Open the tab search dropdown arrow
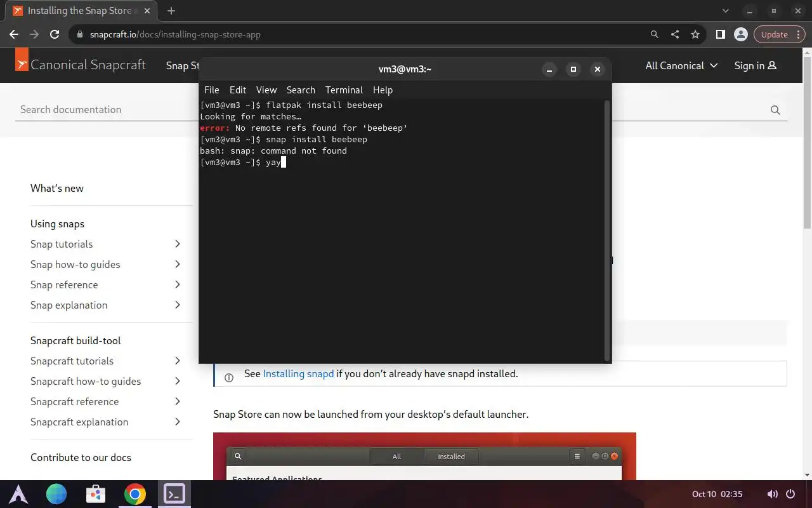This screenshot has height=508, width=812. pos(726,11)
